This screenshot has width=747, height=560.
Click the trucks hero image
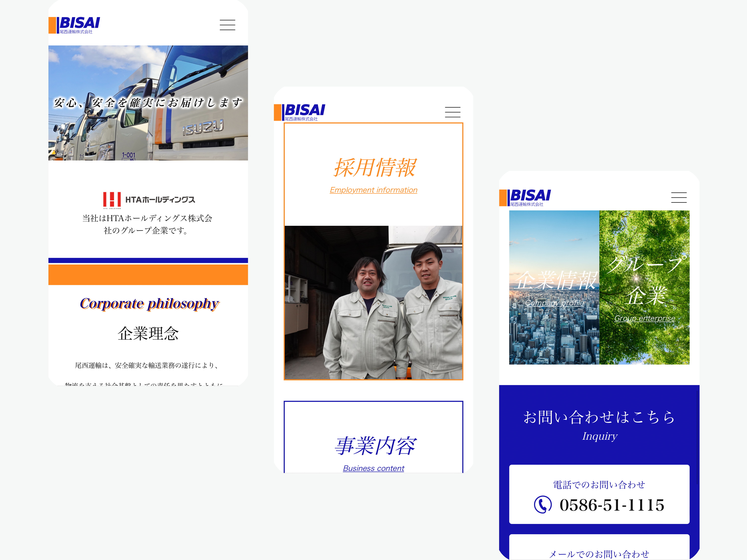(x=148, y=103)
